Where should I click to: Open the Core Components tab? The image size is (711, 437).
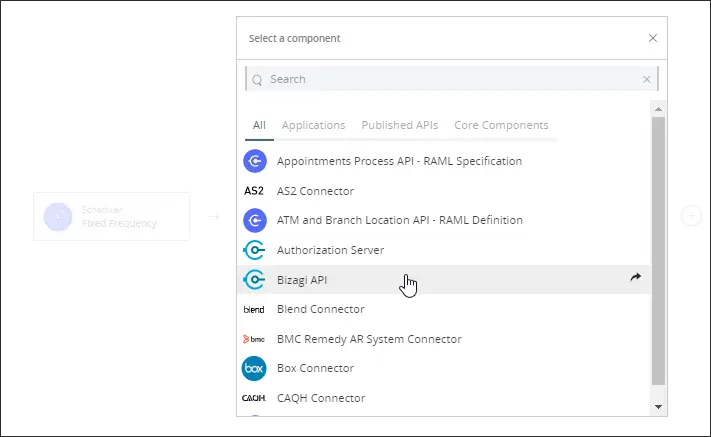(501, 125)
